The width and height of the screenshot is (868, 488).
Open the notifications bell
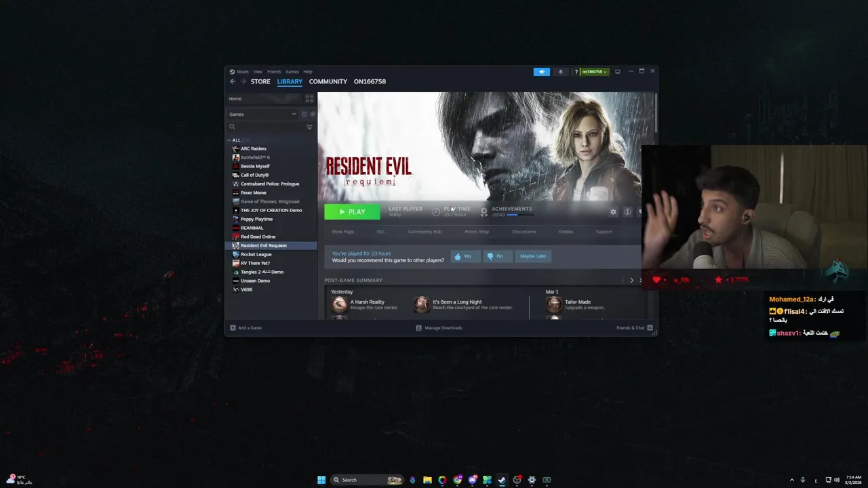click(560, 72)
